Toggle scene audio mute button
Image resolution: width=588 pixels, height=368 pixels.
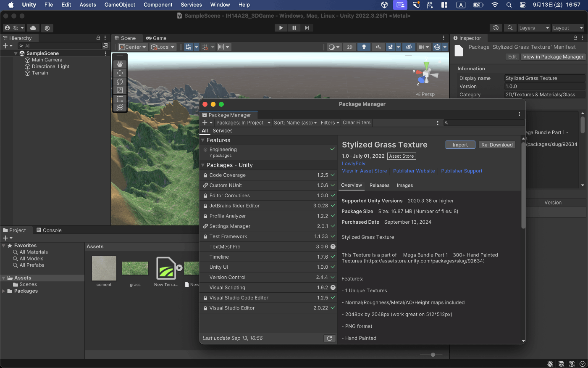378,47
